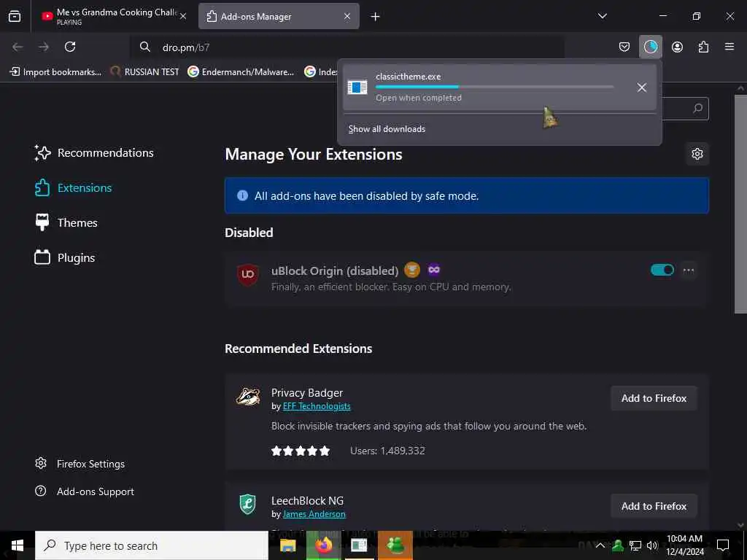
Task: Open the Themes sidebar category
Action: (66, 223)
